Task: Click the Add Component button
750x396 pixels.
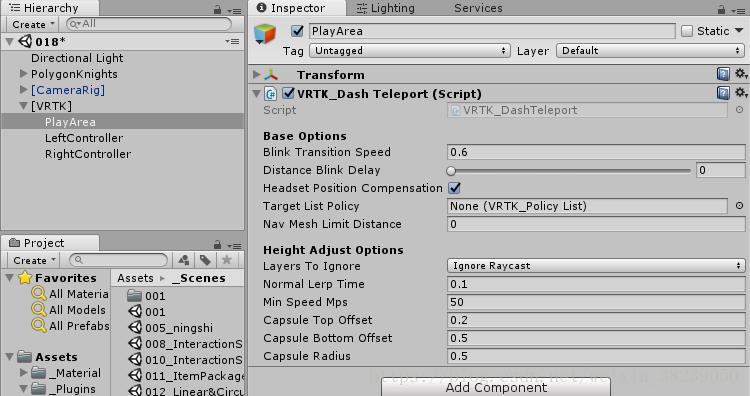Action: [x=496, y=387]
